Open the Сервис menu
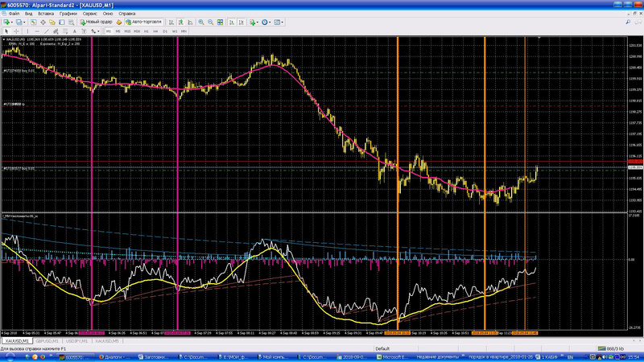This screenshot has height=362, width=644. coord(91,14)
